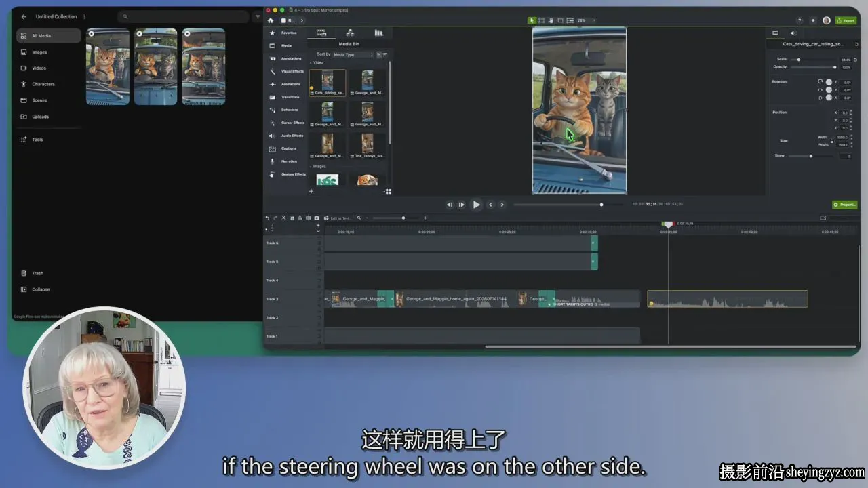Open the help question mark icon
868x488 pixels.
coord(800,20)
